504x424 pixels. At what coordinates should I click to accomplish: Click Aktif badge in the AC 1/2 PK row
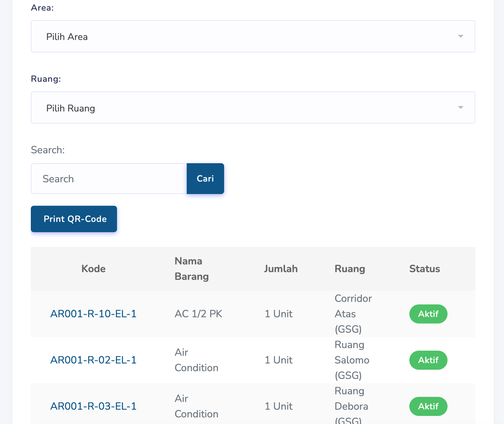click(x=428, y=314)
